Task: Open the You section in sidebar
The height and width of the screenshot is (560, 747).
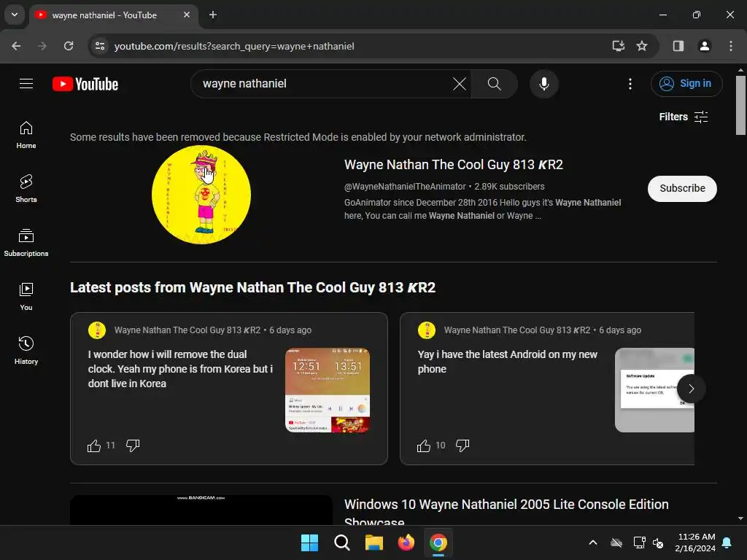Action: 26,296
